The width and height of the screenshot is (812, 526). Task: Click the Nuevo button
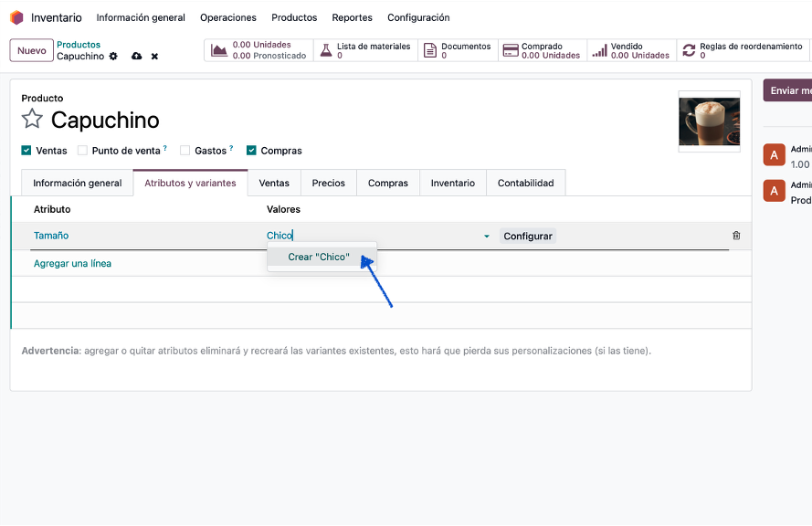pyautogui.click(x=32, y=50)
